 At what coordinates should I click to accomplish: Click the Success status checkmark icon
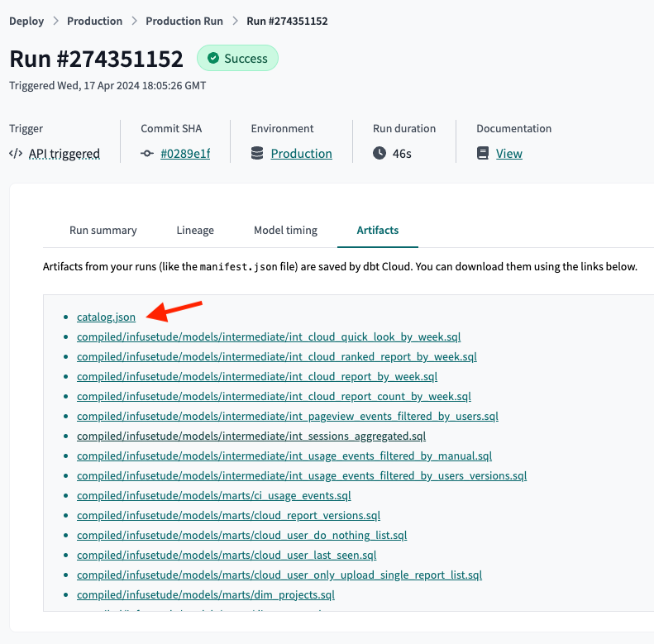point(213,59)
